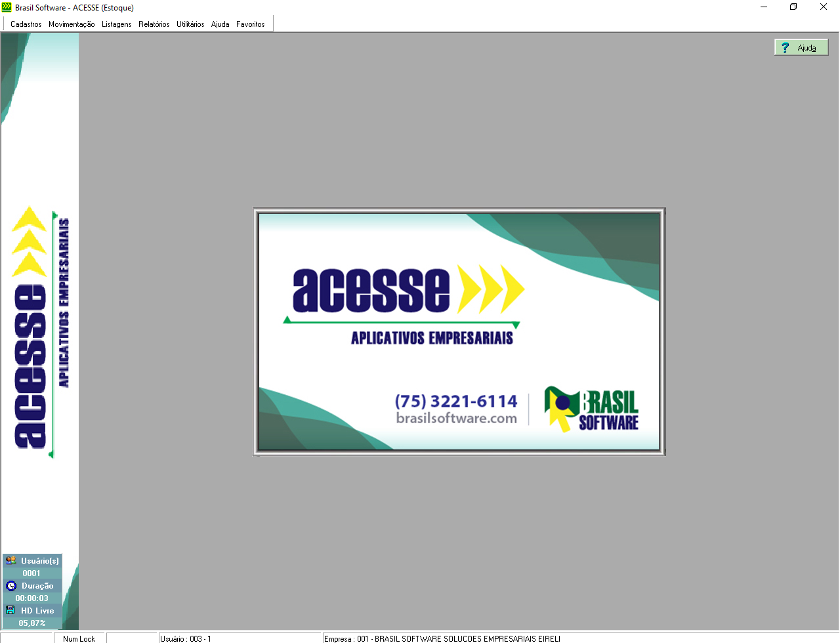Image resolution: width=840 pixels, height=643 pixels.
Task: Click Num Lock status bar entry
Action: (79, 638)
